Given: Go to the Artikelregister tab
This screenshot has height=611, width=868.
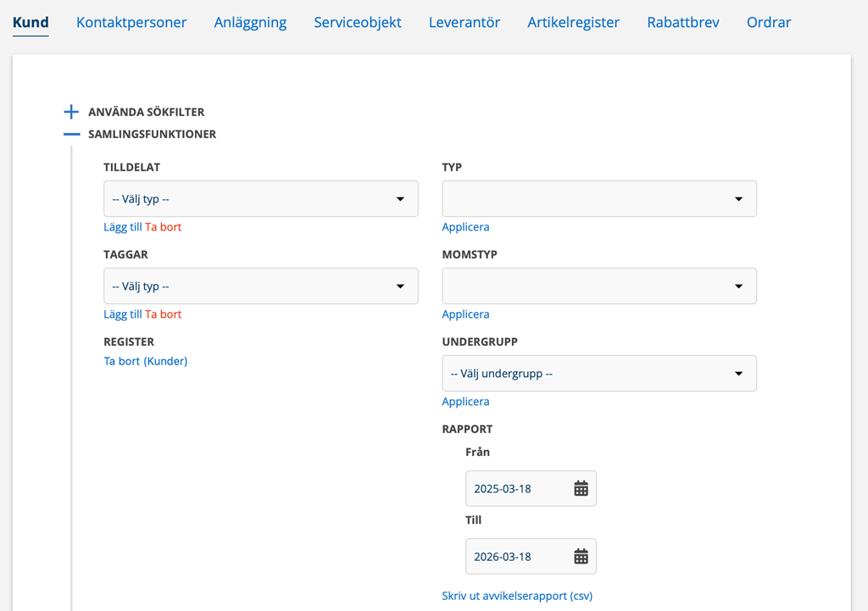Looking at the screenshot, I should (573, 22).
